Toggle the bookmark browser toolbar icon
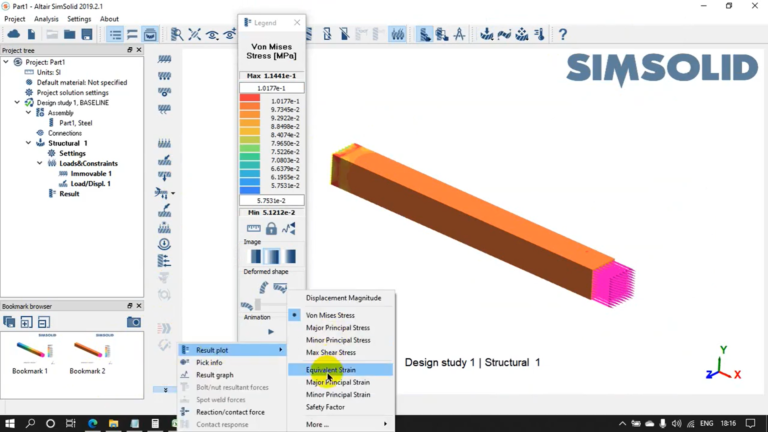Viewport: 768px width, 432px height. pyautogui.click(x=150, y=34)
